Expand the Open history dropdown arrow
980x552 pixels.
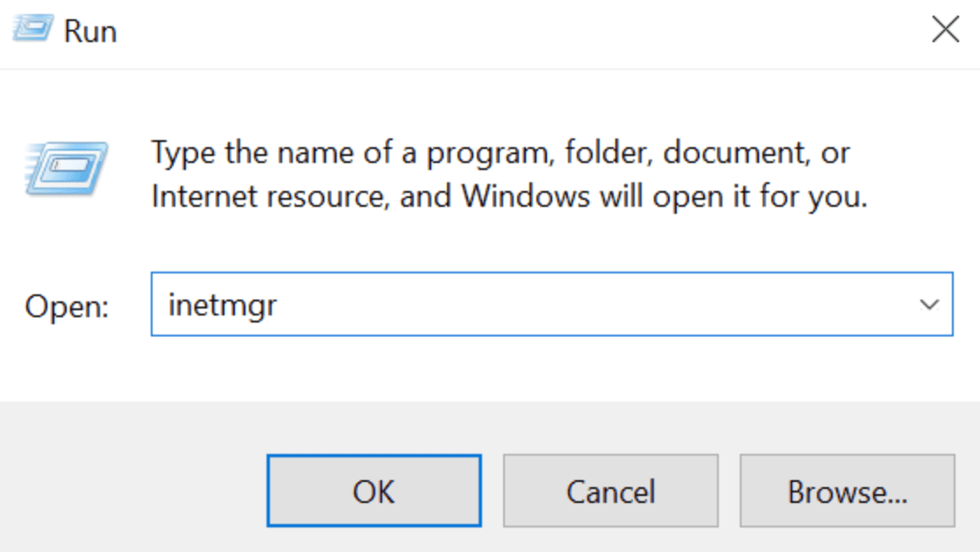point(928,305)
